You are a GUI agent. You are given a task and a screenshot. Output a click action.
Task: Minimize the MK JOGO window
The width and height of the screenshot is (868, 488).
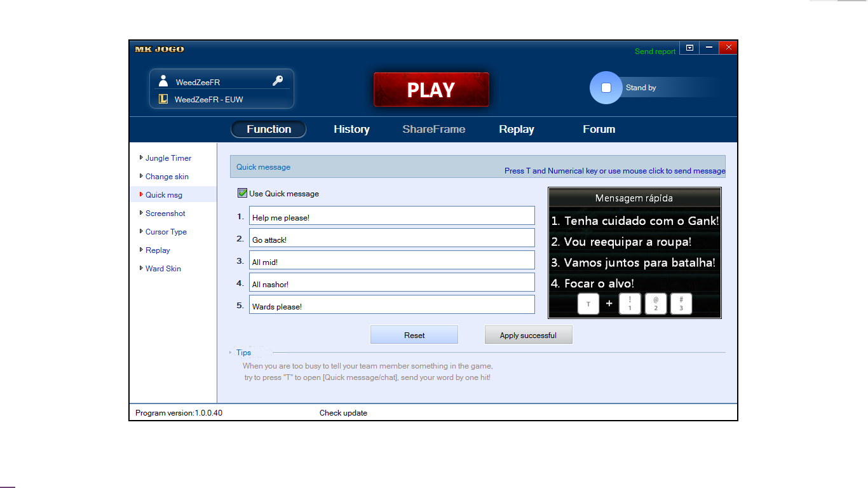(709, 48)
